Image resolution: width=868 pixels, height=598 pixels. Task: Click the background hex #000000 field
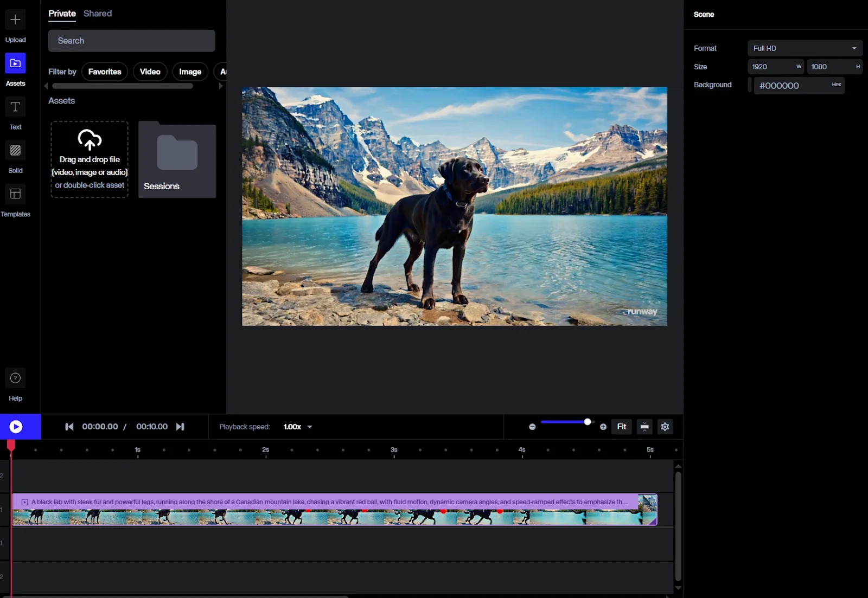coord(799,86)
